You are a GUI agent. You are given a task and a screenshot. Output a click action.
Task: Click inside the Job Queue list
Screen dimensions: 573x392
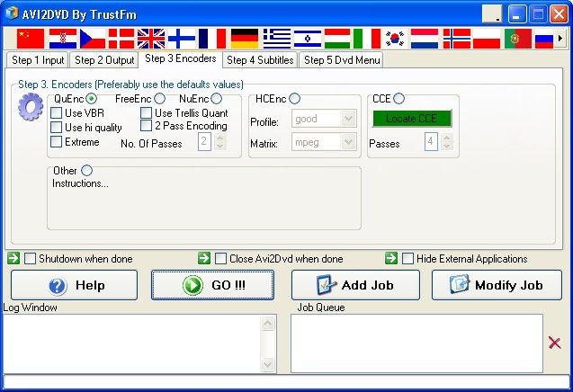click(416, 343)
